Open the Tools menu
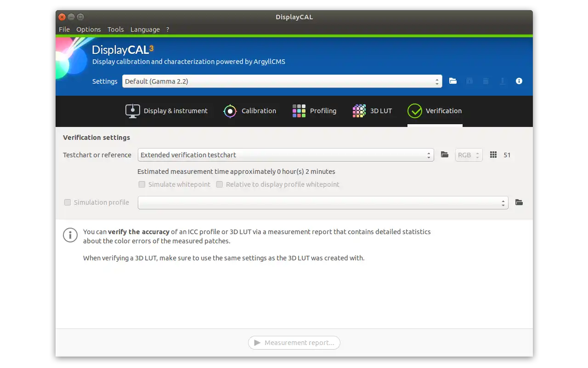588x368 pixels. [116, 29]
